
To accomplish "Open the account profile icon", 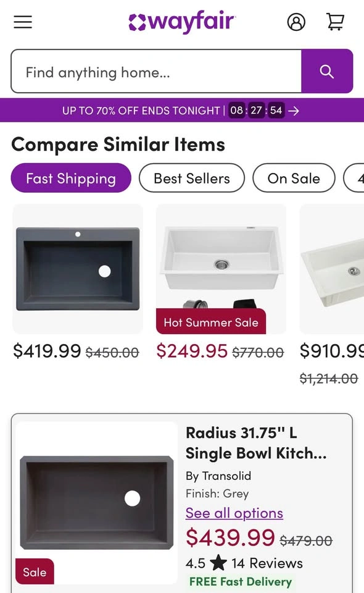I will [296, 22].
